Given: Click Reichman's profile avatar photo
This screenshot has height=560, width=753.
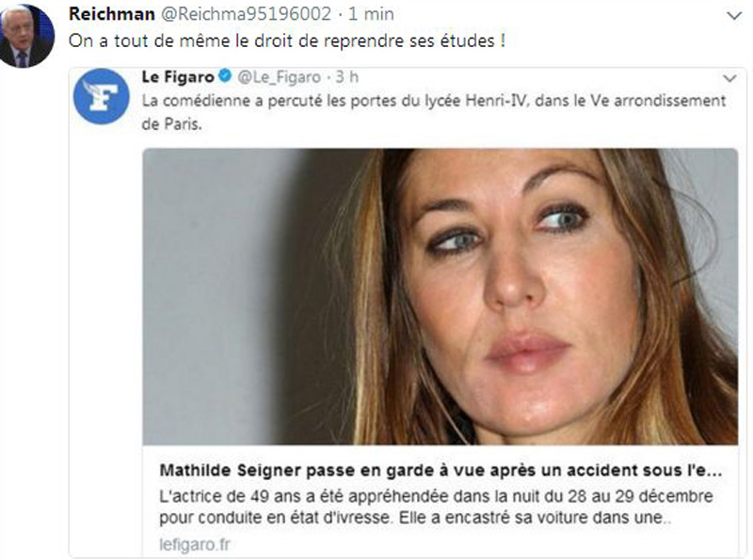Looking at the screenshot, I should click(26, 36).
